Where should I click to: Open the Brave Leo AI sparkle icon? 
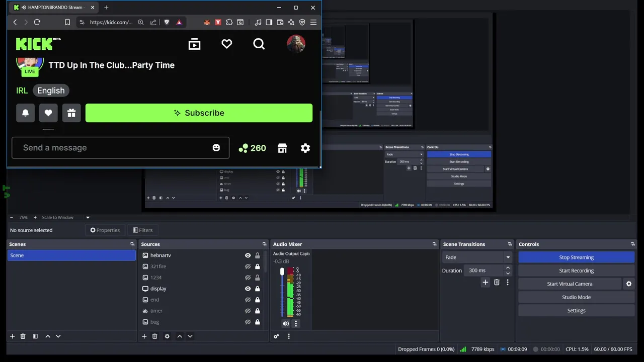[x=291, y=22]
